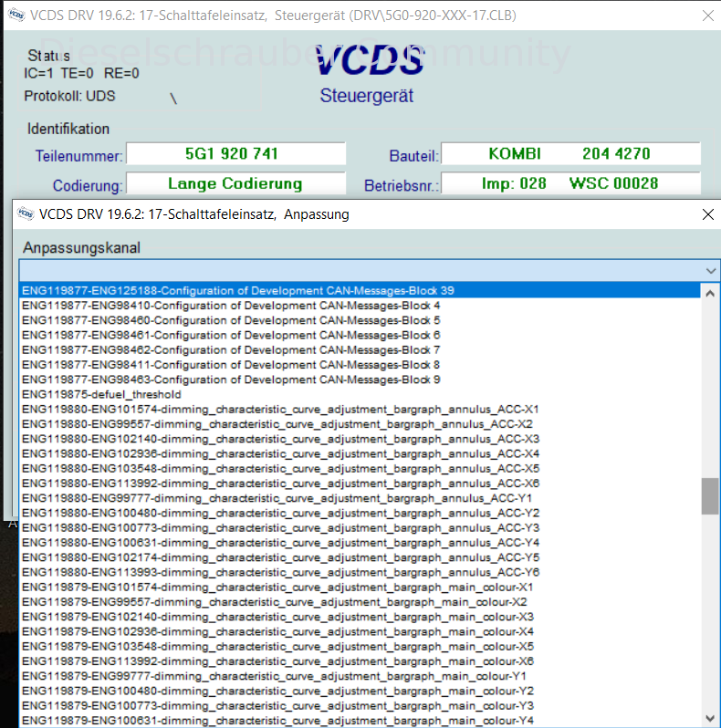Pick bargraph_main_colour-X4 channel
Viewport: 721px width, 728px height.
[360, 632]
